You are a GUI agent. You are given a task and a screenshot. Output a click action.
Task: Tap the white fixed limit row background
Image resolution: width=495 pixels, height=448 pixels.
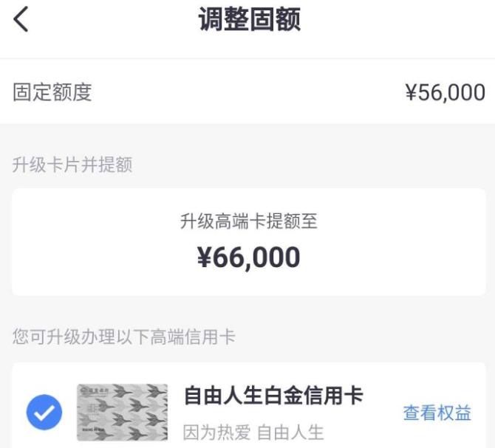[x=246, y=92]
